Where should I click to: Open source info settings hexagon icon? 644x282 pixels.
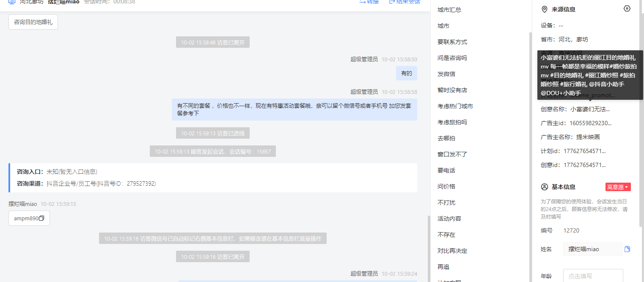(627, 9)
